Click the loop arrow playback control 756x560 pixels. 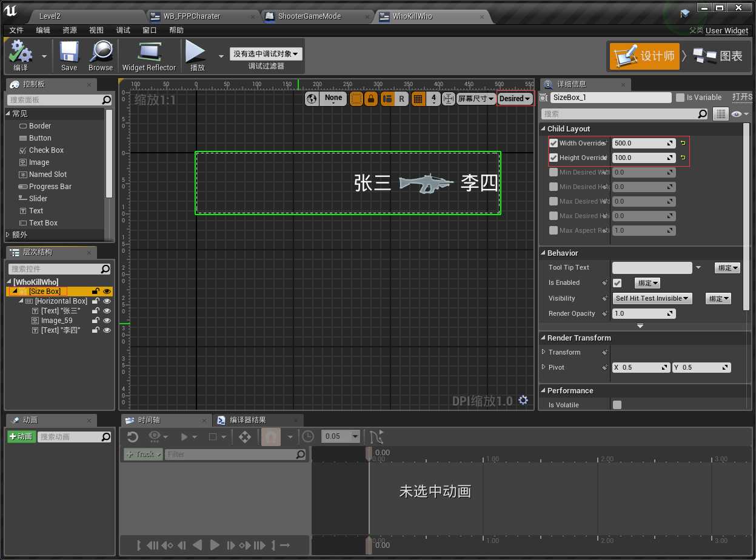[x=285, y=545]
